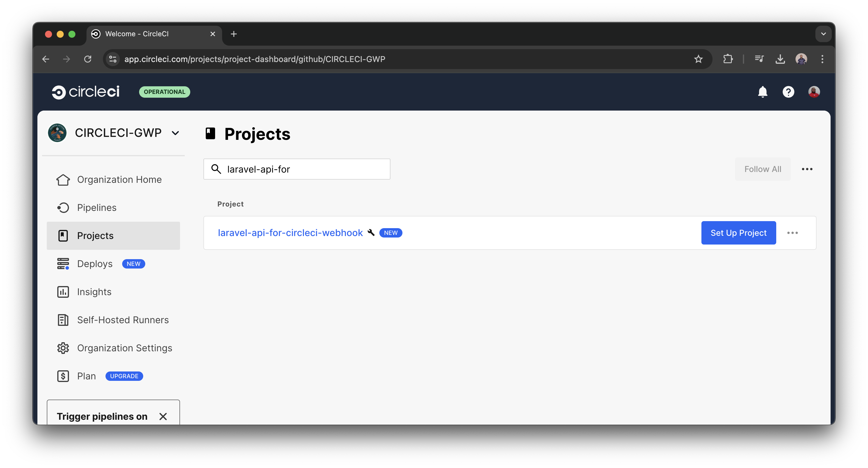Viewport: 868px width, 468px height.
Task: Bookmark this page with the star
Action: (x=698, y=59)
